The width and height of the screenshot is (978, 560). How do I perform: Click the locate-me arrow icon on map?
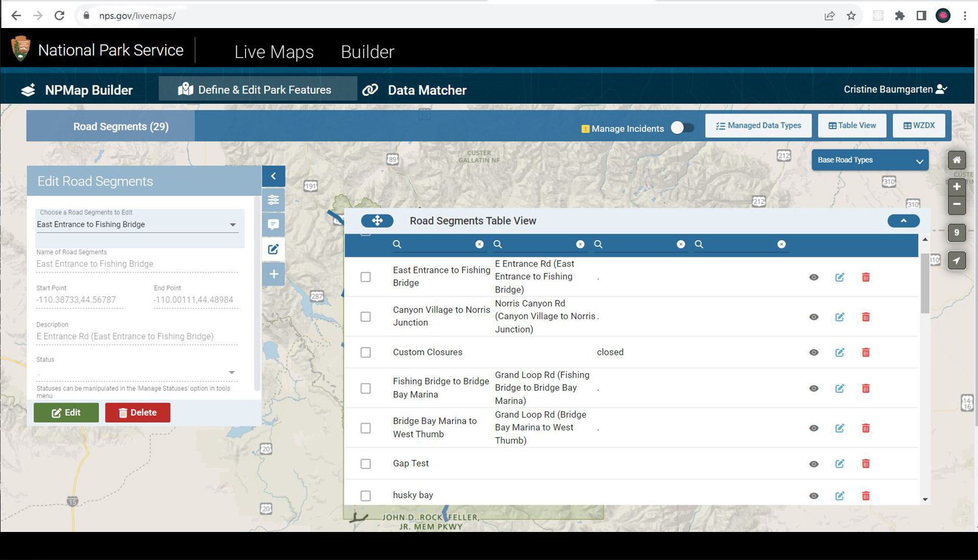click(x=957, y=261)
